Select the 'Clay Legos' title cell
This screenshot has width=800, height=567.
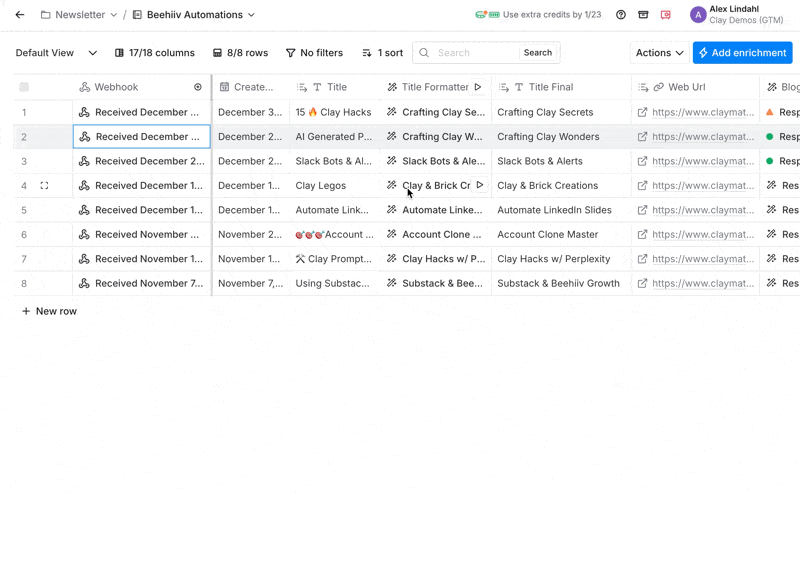[334, 186]
